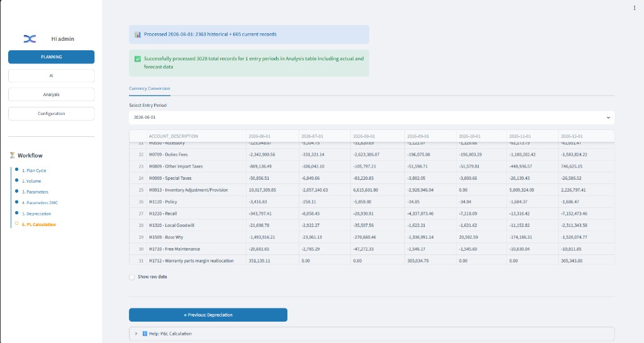Screen dimensions: 644x343
Task: Select the H0809 - Other Import Taxes row
Action: (x=372, y=166)
